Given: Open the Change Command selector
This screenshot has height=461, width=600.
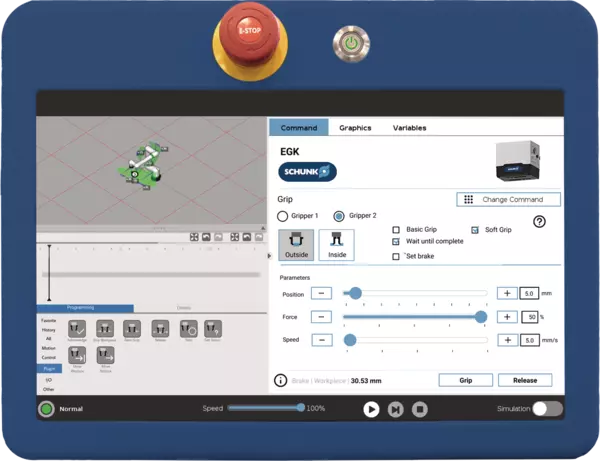Looking at the screenshot, I should point(508,199).
